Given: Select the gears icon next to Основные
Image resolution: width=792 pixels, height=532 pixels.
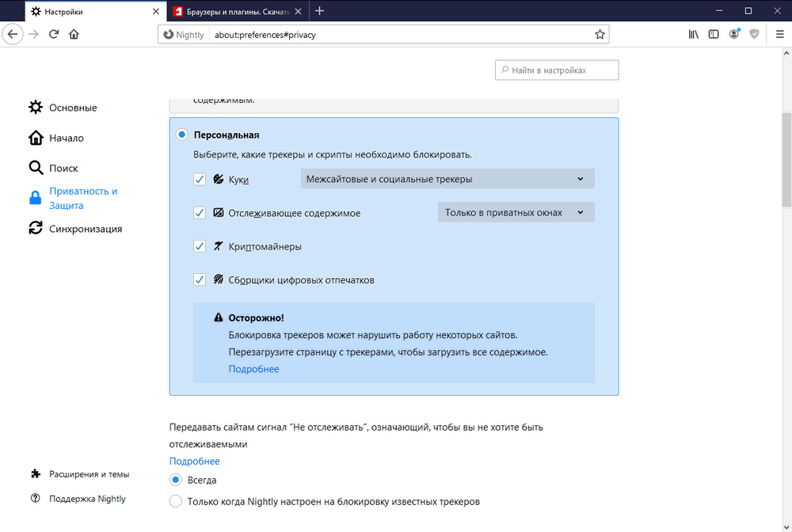Looking at the screenshot, I should point(35,107).
